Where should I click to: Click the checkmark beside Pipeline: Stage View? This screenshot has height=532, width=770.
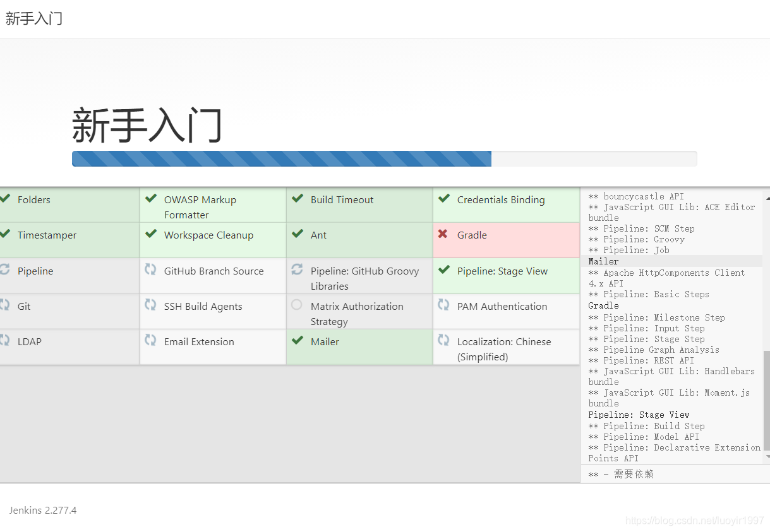444,269
